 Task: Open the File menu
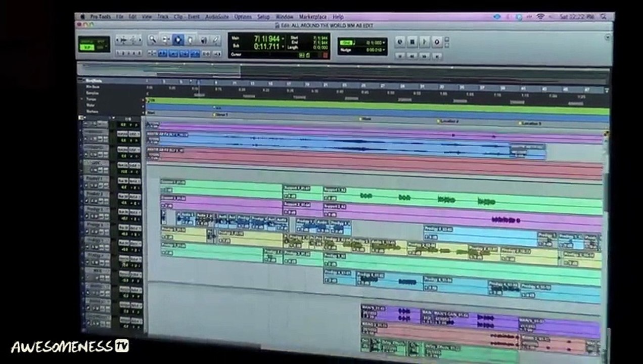click(120, 17)
